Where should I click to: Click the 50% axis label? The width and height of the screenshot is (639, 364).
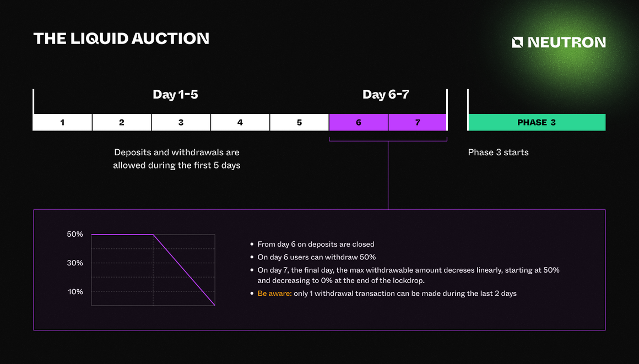coord(75,235)
